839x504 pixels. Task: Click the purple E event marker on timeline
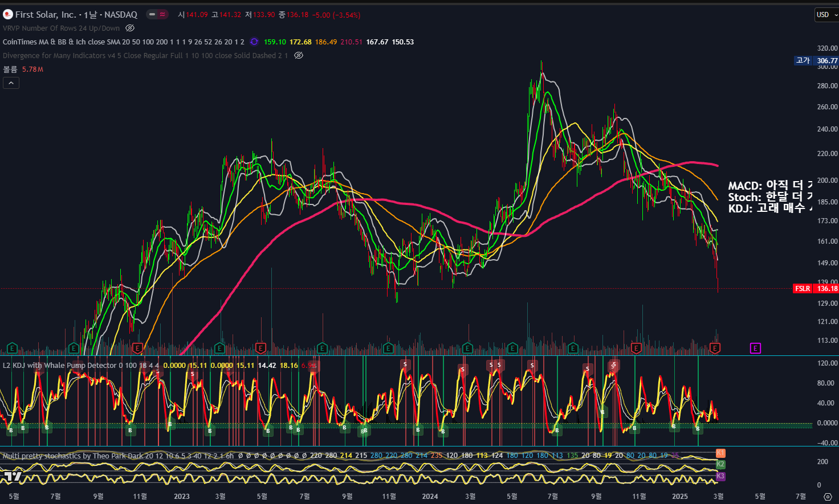pyautogui.click(x=755, y=348)
